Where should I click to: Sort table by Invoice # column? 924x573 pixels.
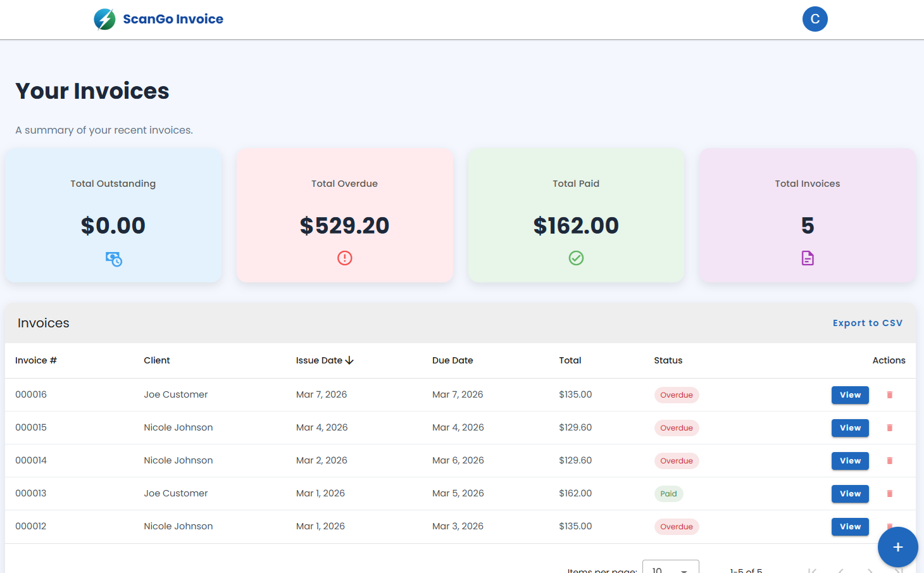click(36, 360)
